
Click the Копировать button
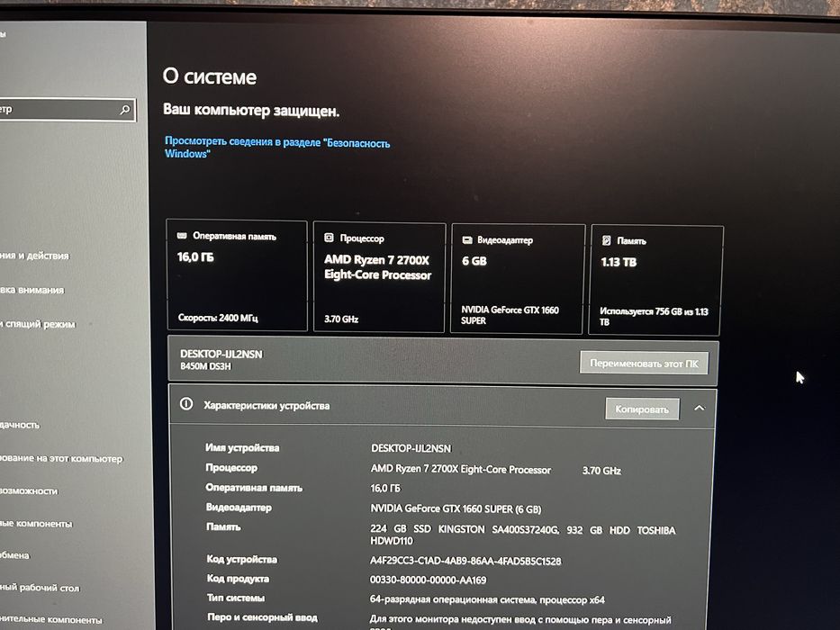point(642,409)
